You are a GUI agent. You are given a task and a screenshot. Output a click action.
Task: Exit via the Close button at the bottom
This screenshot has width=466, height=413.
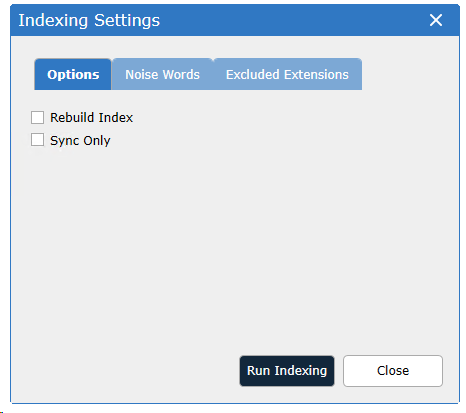click(393, 371)
